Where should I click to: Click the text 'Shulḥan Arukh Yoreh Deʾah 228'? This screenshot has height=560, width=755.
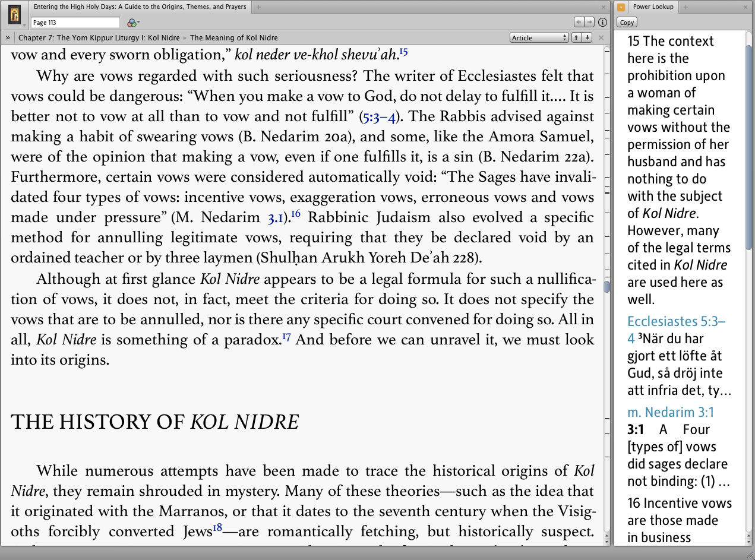368,258
